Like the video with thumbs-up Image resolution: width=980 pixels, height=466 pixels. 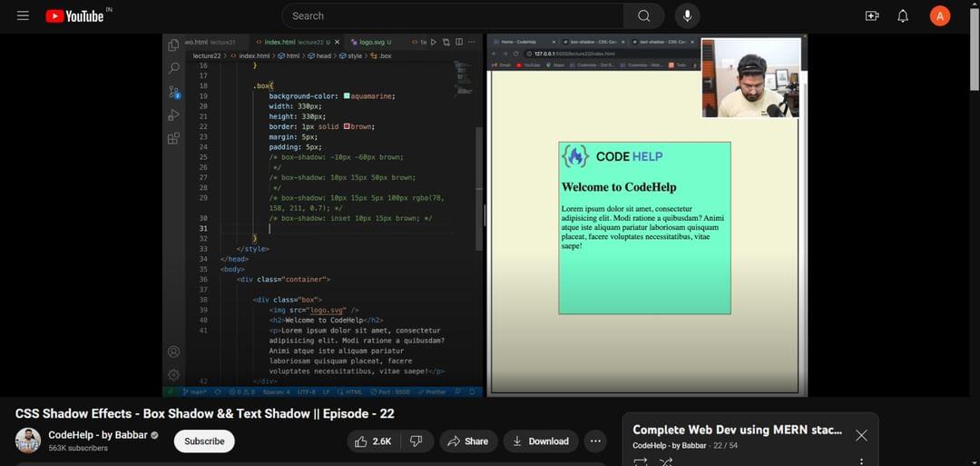point(374,441)
